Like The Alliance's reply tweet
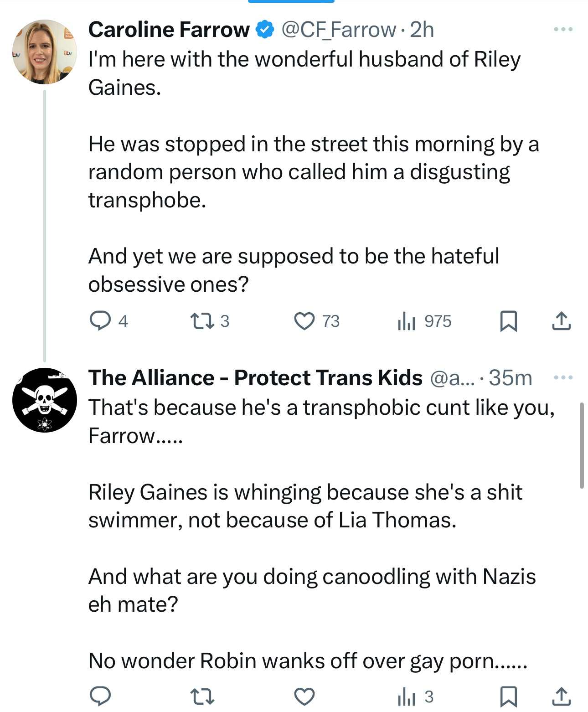588x712 pixels. [304, 697]
